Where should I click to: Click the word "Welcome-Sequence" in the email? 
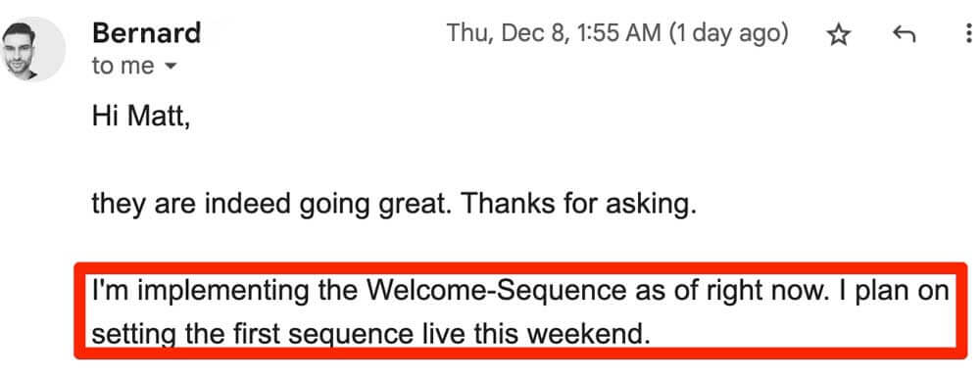pos(495,291)
